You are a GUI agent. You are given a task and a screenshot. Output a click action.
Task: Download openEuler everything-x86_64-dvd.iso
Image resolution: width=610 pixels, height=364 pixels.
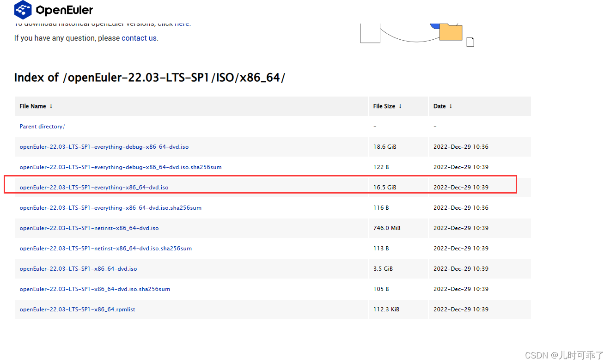94,188
